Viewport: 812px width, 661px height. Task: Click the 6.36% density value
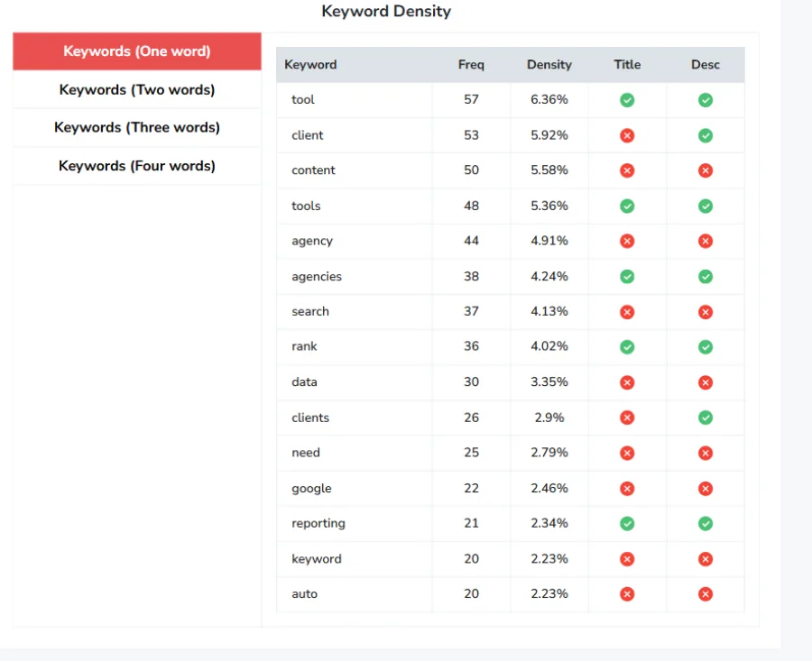pyautogui.click(x=549, y=100)
